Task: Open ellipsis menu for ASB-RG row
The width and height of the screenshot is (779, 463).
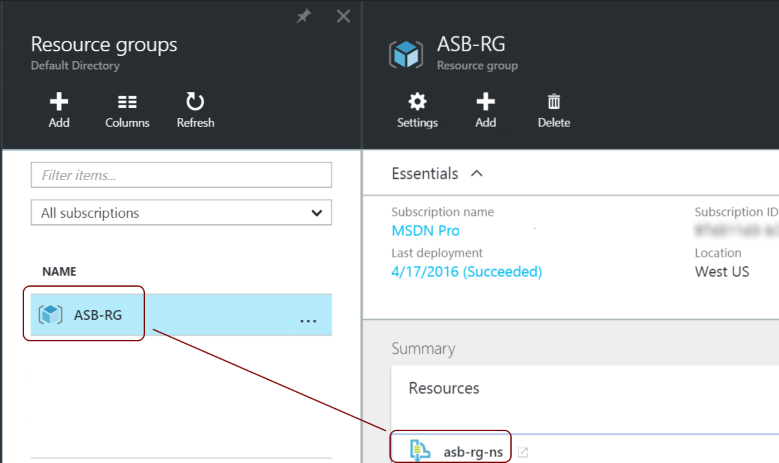Action: (308, 320)
